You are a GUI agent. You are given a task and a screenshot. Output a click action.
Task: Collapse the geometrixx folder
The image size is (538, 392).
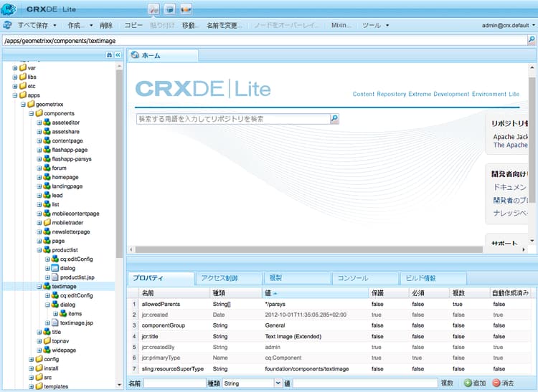click(23, 104)
